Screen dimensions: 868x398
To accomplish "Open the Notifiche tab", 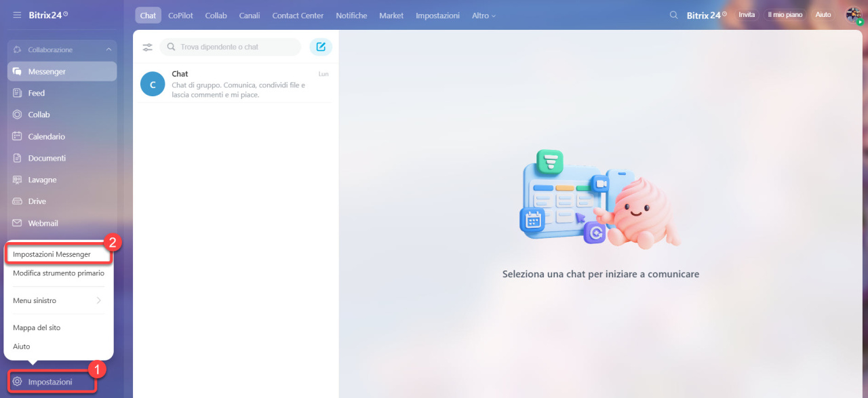I will click(x=351, y=15).
